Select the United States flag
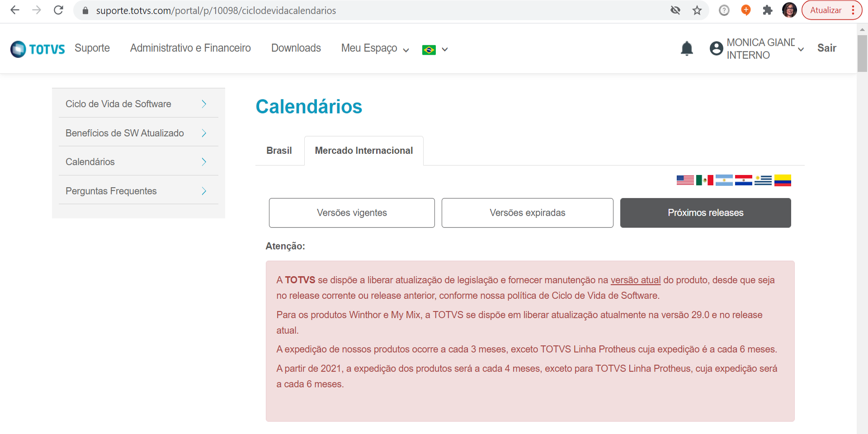Image resolution: width=868 pixels, height=434 pixels. 685,180
